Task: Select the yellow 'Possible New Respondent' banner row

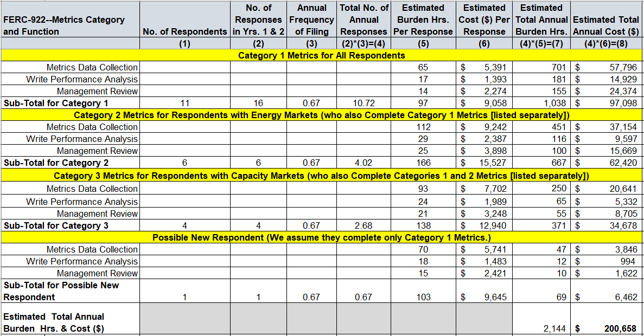Action: (x=321, y=237)
